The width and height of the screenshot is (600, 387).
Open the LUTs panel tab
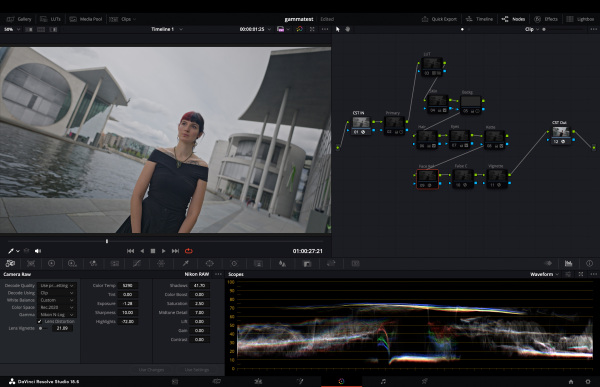pyautogui.click(x=51, y=19)
